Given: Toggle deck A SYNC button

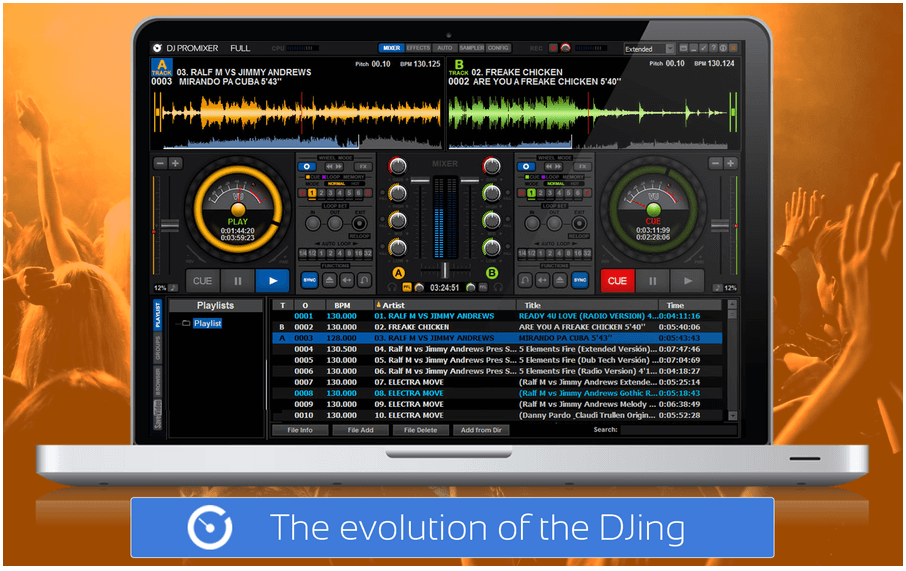Looking at the screenshot, I should [310, 280].
